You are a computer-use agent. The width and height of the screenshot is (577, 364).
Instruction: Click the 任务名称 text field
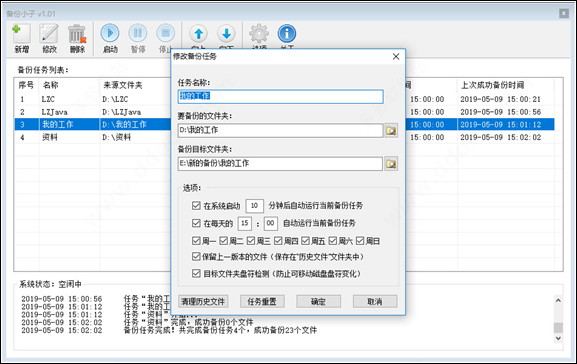[x=280, y=96]
